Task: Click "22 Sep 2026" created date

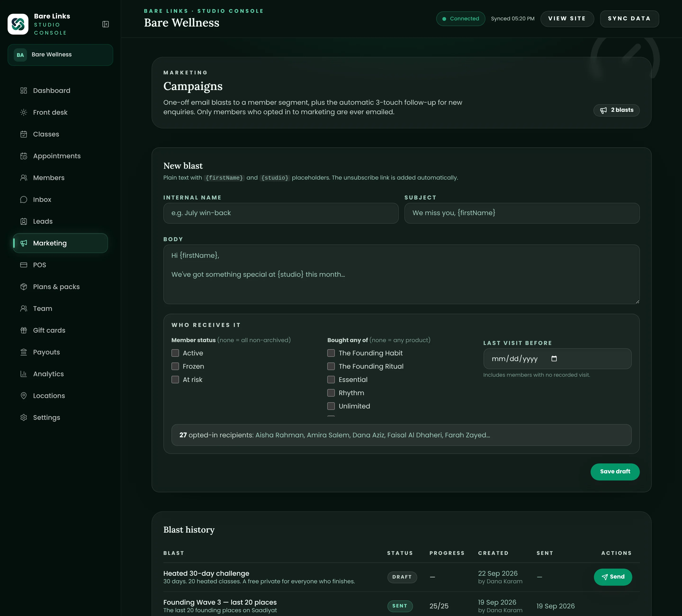Action: pyautogui.click(x=498, y=573)
